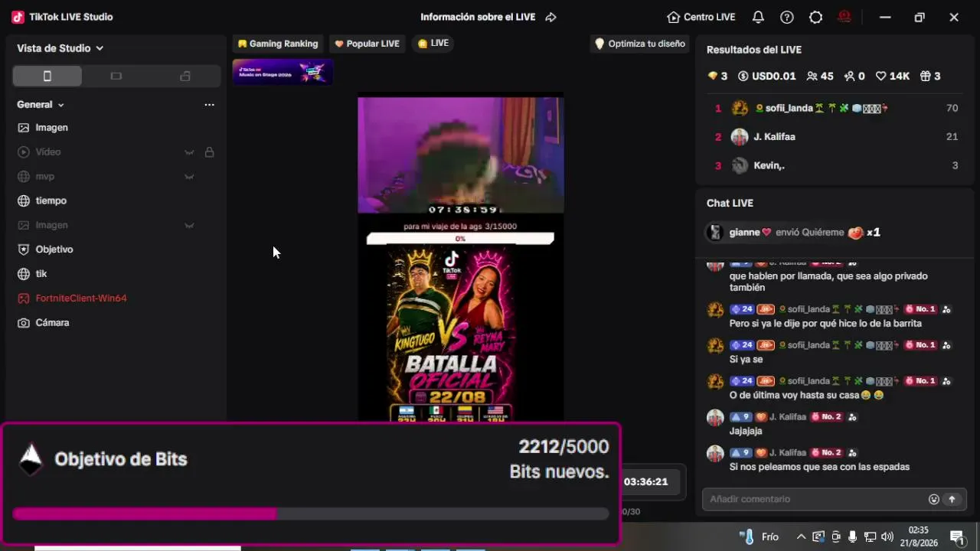Click the Resultados del LIVE heading
The image size is (980, 551).
tap(754, 50)
